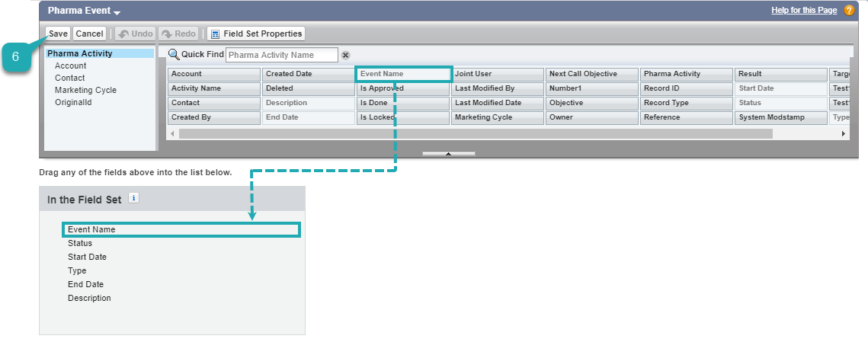The height and width of the screenshot is (339, 868).
Task: Open the Help for this Page link
Action: pyautogui.click(x=804, y=11)
